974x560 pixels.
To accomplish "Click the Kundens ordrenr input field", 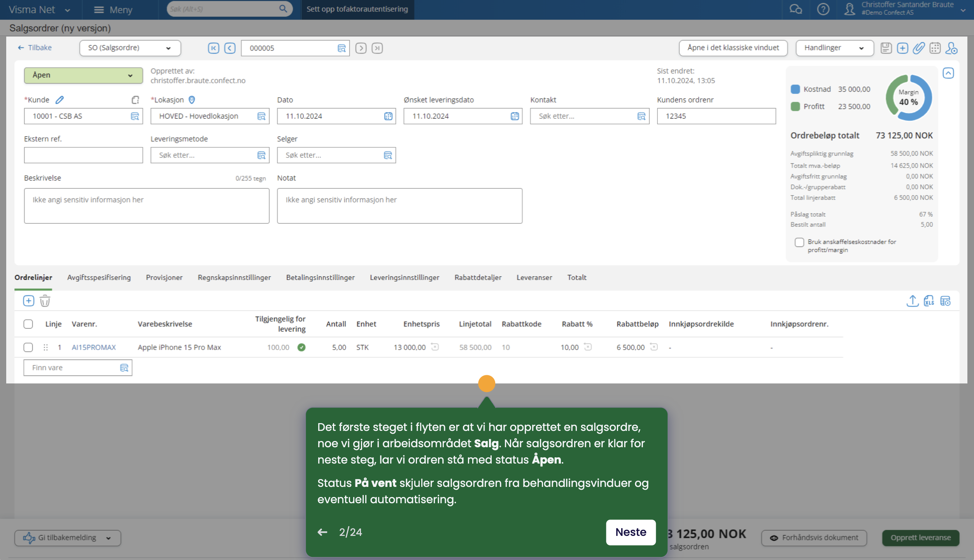I will (x=716, y=116).
